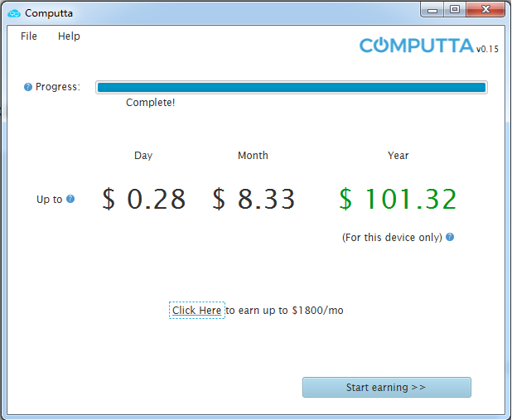
Task: Open the Help menu
Action: pos(69,36)
